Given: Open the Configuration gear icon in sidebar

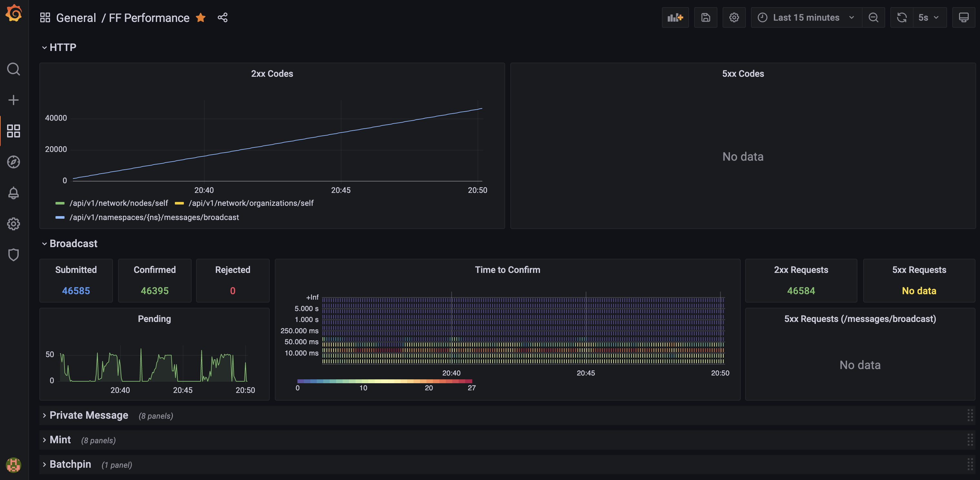Looking at the screenshot, I should click(x=14, y=224).
